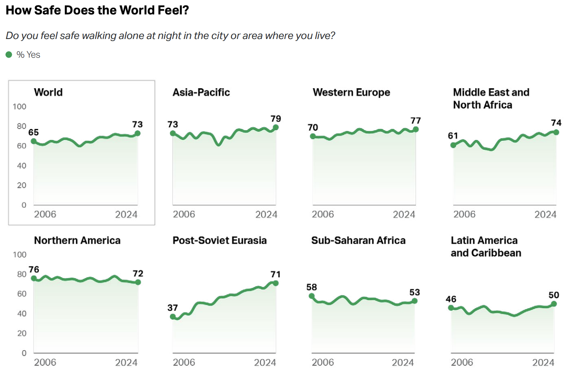588x379 pixels.
Task: Click Northern America's 2006 data point at 76
Action: tap(34, 278)
